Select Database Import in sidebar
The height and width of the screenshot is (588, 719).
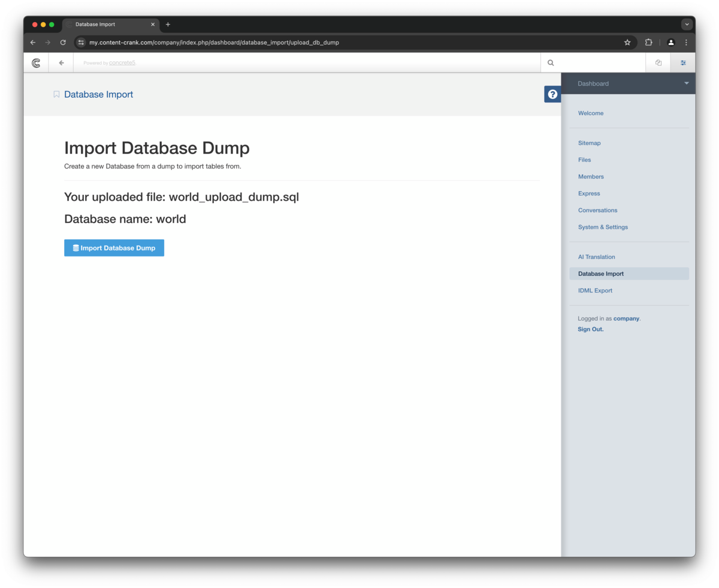(629, 274)
